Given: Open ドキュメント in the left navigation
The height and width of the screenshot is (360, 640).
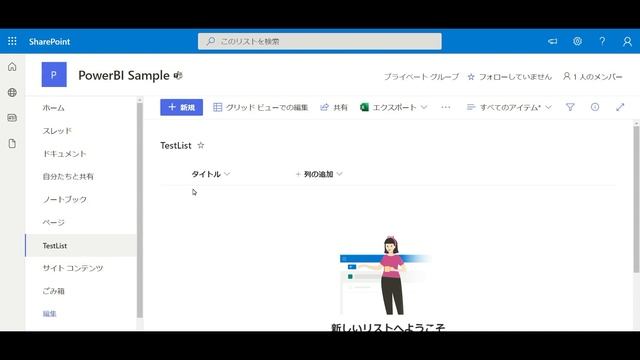Looking at the screenshot, I should [64, 153].
